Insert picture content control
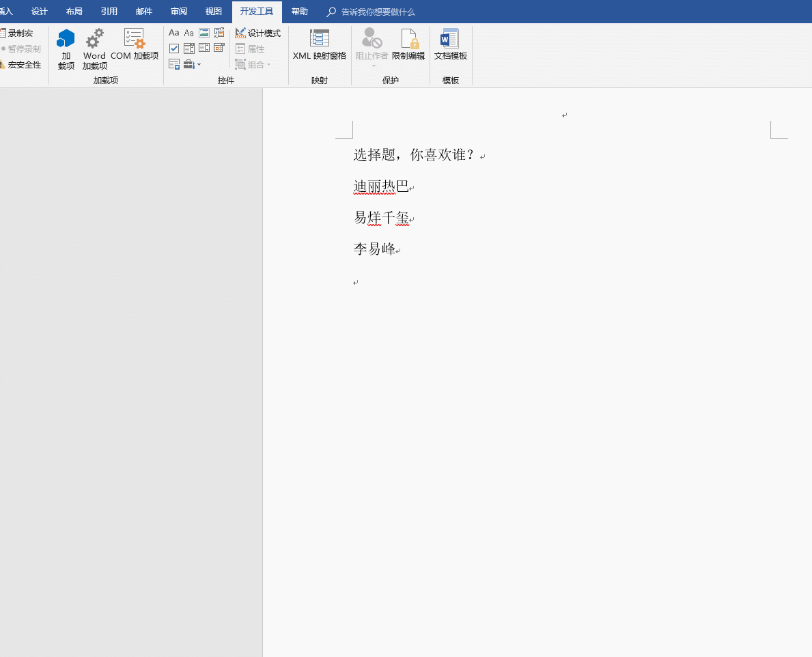This screenshot has height=657, width=812. point(204,33)
